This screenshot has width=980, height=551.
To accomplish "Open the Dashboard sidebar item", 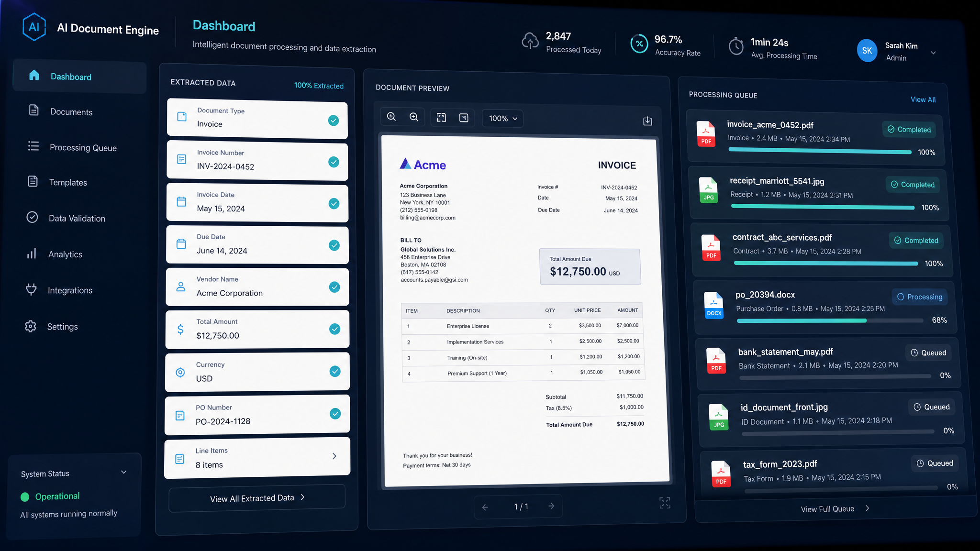I will click(79, 76).
